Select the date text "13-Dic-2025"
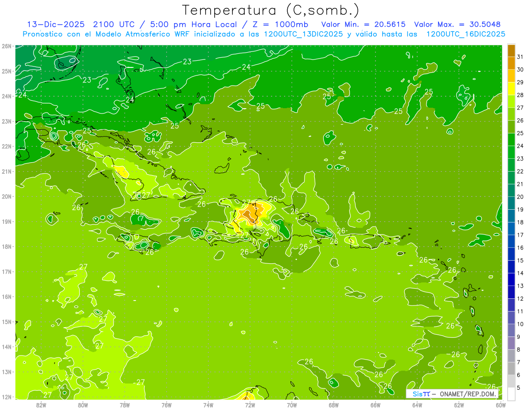 click(x=56, y=24)
